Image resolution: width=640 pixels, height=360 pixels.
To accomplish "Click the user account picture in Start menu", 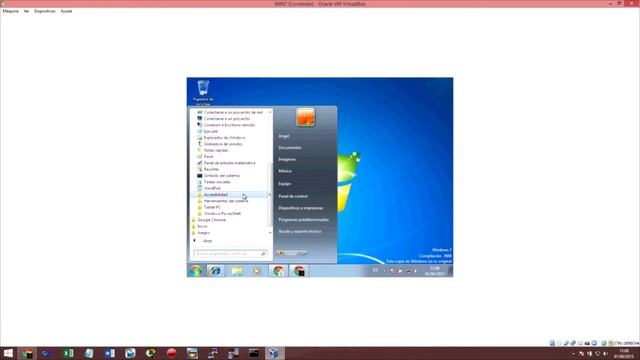I will [x=305, y=117].
